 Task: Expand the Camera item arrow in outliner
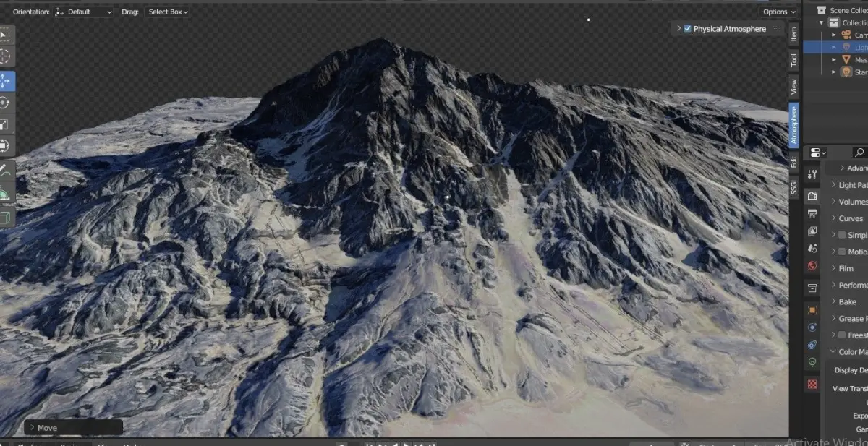pyautogui.click(x=834, y=35)
